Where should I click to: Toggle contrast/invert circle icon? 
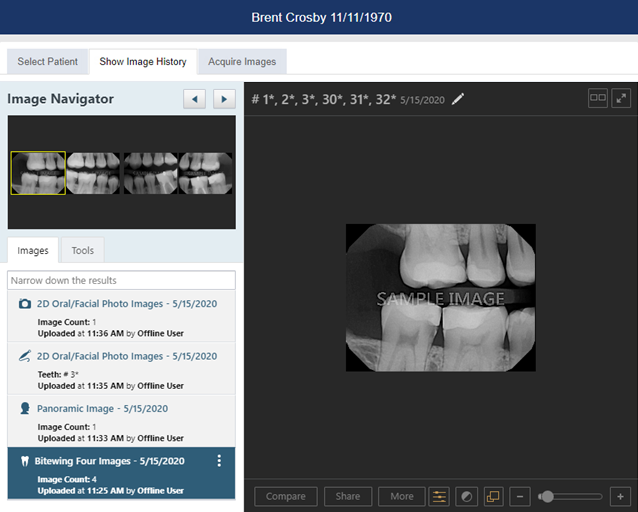(x=466, y=497)
